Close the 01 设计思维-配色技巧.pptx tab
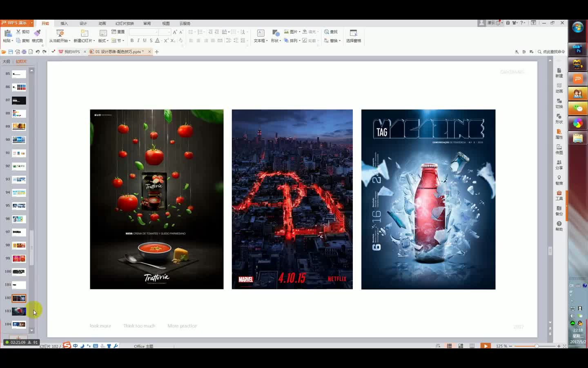588x368 pixels. (x=149, y=52)
